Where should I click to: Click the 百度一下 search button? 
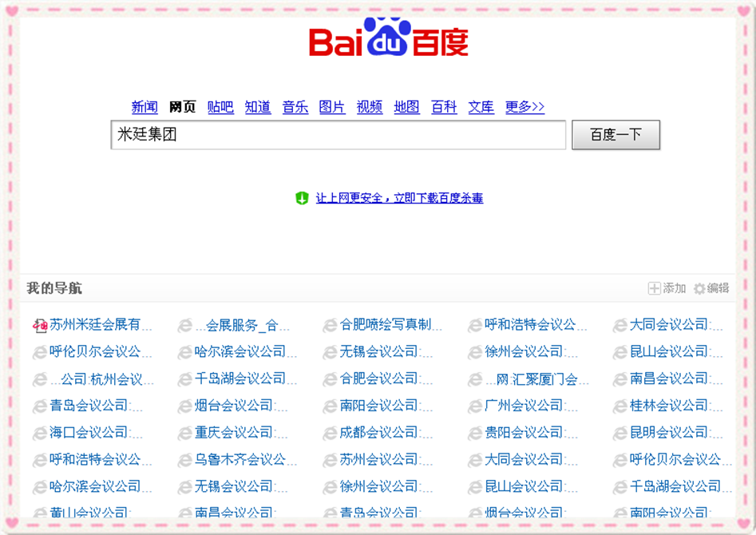point(615,135)
